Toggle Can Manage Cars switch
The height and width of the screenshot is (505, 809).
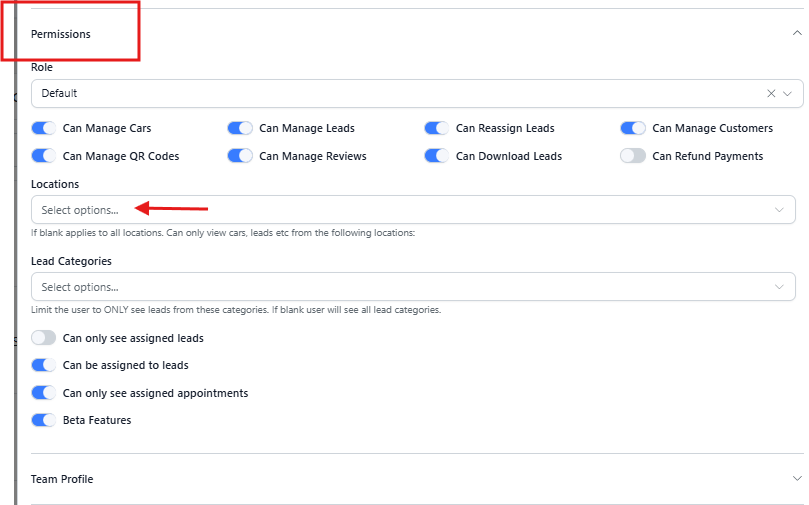pos(44,128)
